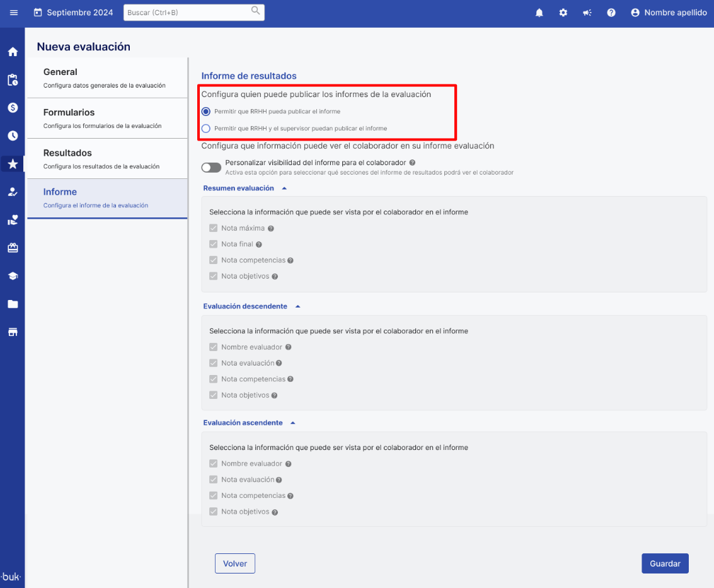This screenshot has height=588, width=714.
Task: Click the megaphone announcements icon
Action: point(587,13)
